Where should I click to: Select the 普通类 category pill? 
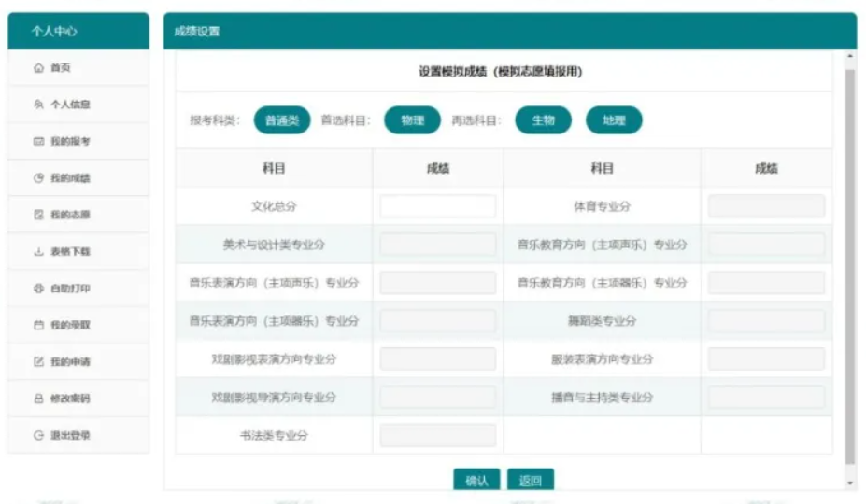point(282,119)
